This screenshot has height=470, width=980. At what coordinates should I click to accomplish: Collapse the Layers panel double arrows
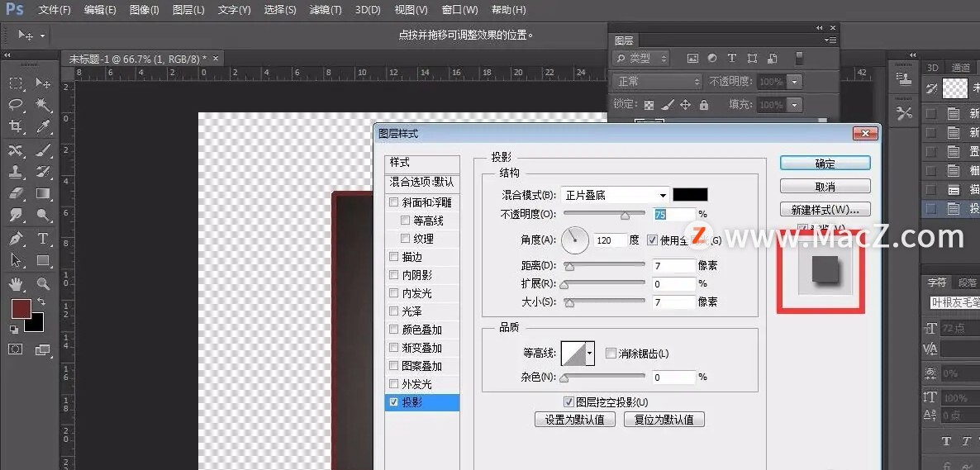(820, 28)
